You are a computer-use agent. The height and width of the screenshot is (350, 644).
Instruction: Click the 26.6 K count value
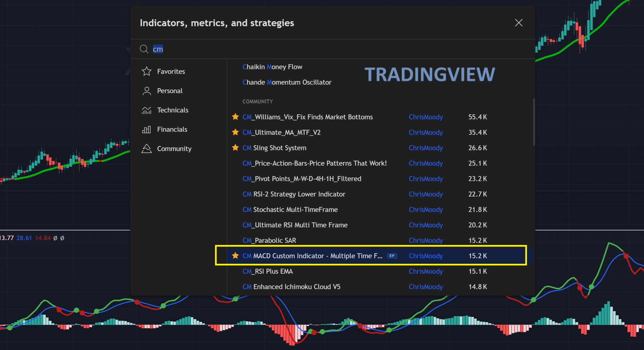[x=478, y=148]
